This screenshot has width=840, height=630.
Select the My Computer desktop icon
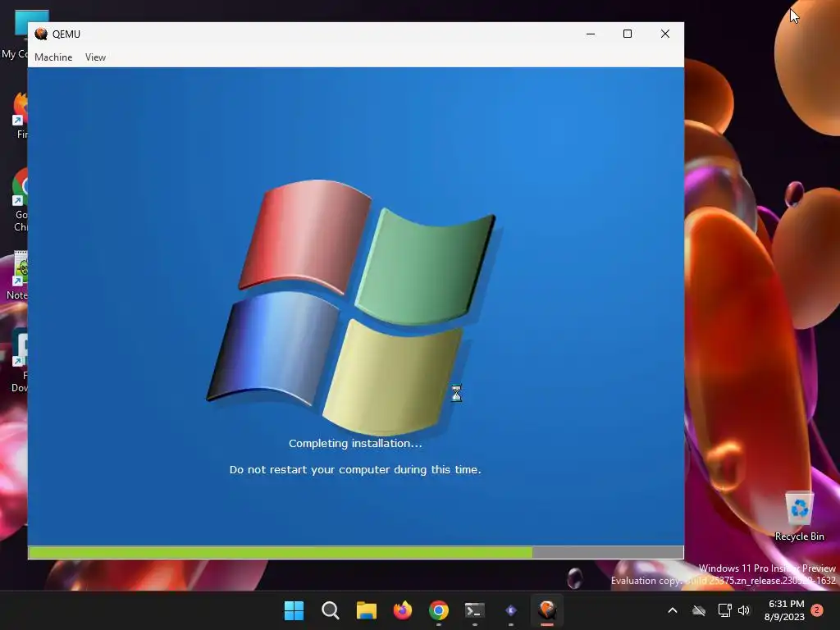(x=16, y=34)
